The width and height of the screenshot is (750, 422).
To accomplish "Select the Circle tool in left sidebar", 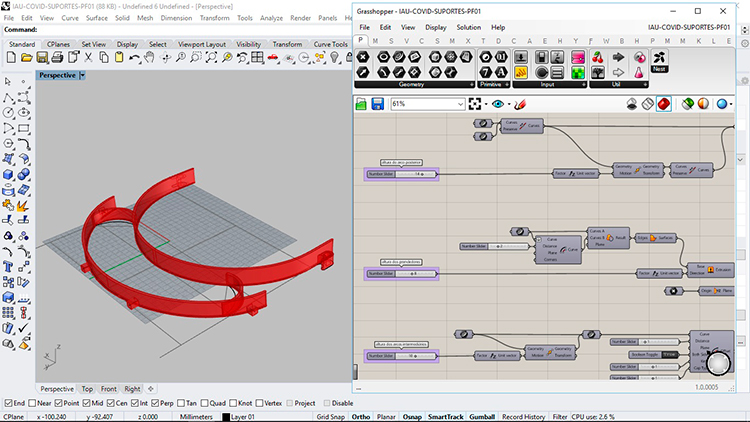I will pos(9,112).
